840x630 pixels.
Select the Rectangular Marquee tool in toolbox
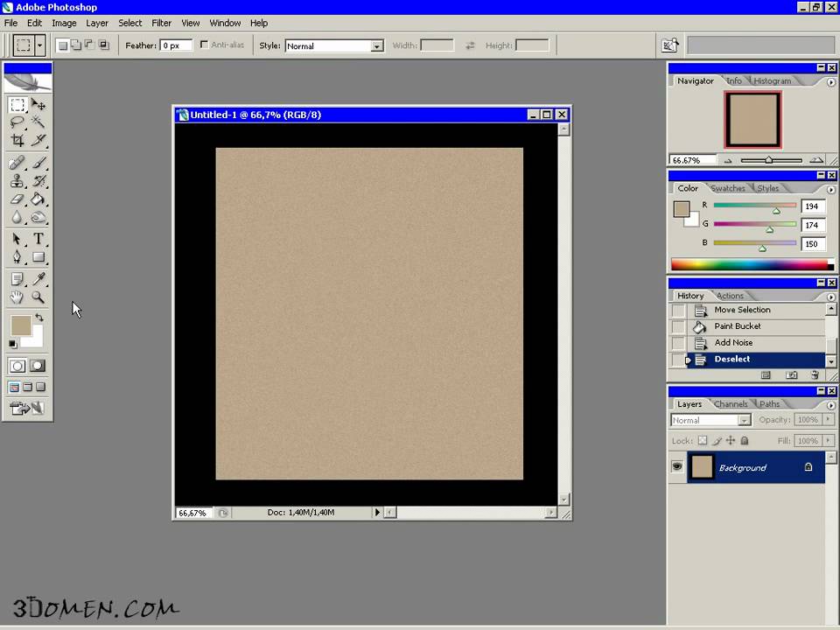pyautogui.click(x=17, y=104)
